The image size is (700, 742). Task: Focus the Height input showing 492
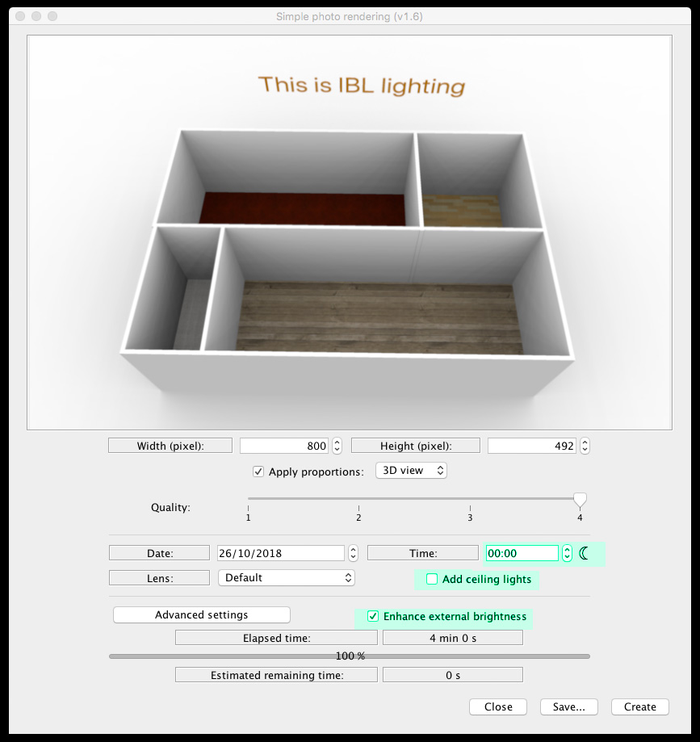pos(532,446)
